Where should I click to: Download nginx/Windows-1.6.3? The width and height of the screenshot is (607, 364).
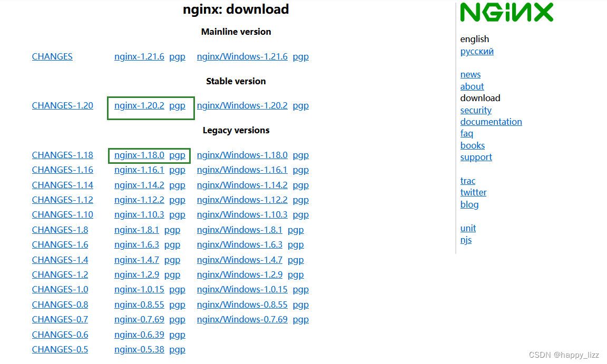point(240,244)
